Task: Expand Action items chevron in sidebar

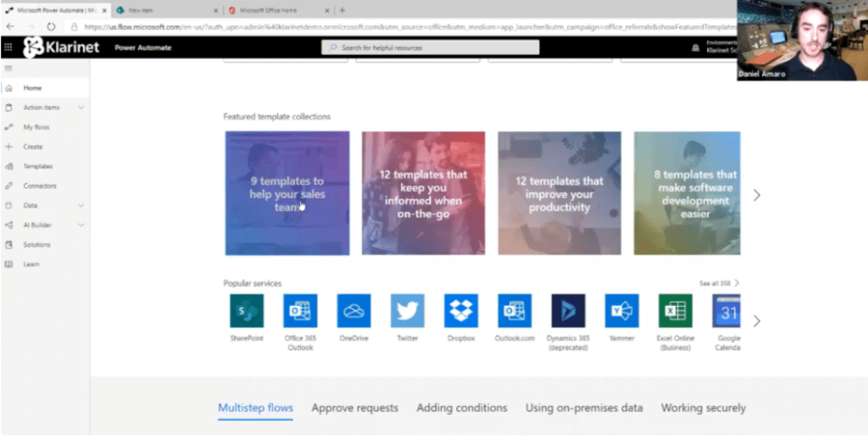Action: pos(81,108)
